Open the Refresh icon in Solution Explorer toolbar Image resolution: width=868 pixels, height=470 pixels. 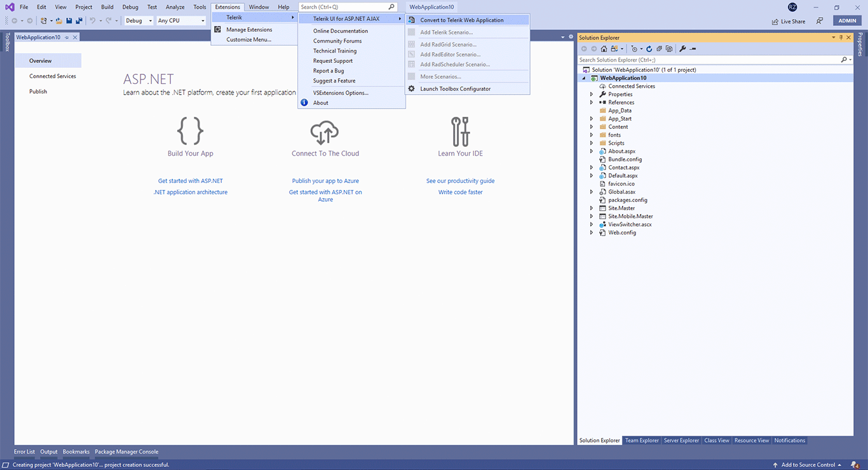[649, 48]
